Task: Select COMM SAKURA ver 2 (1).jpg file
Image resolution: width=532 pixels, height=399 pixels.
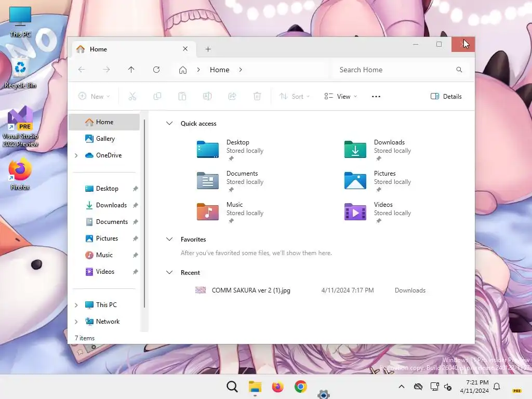Action: 251,290
